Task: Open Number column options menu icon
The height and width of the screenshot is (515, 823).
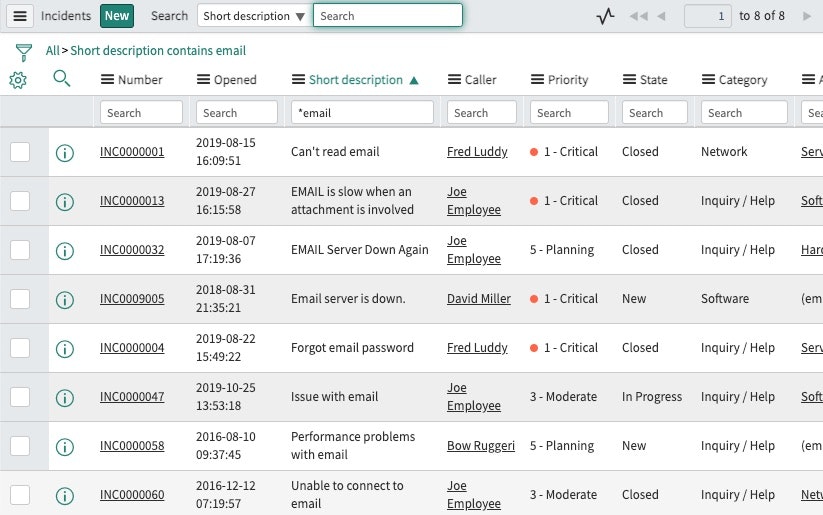Action: (x=107, y=80)
